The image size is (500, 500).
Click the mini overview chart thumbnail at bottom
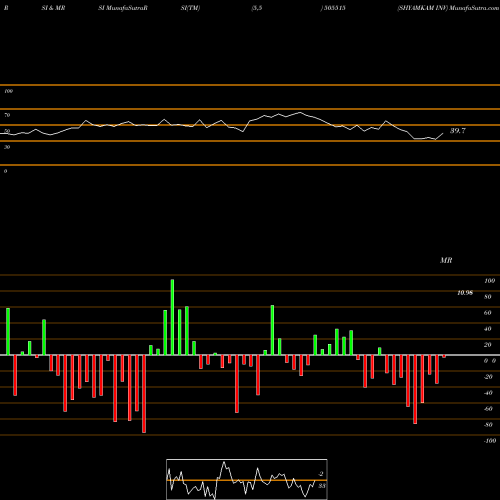[247, 479]
